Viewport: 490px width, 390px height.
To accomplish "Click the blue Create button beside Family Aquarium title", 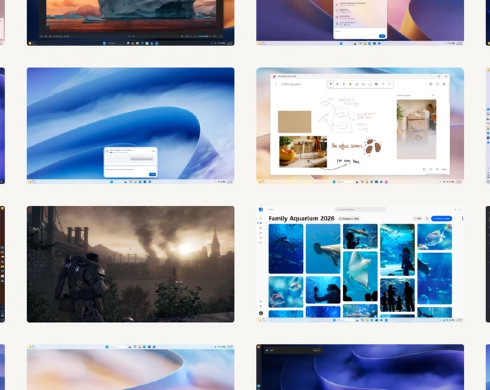I will [441, 219].
